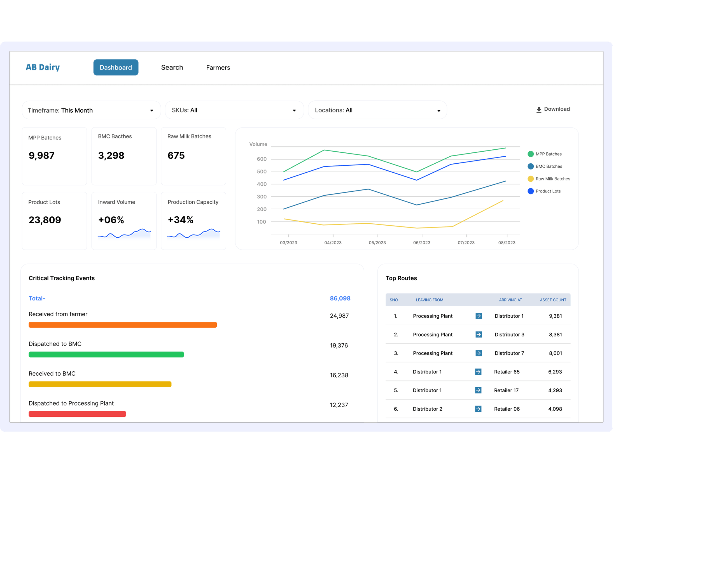Viewport: 728px width, 586px height.
Task: Click arrow icon in route row 1
Action: [479, 316]
